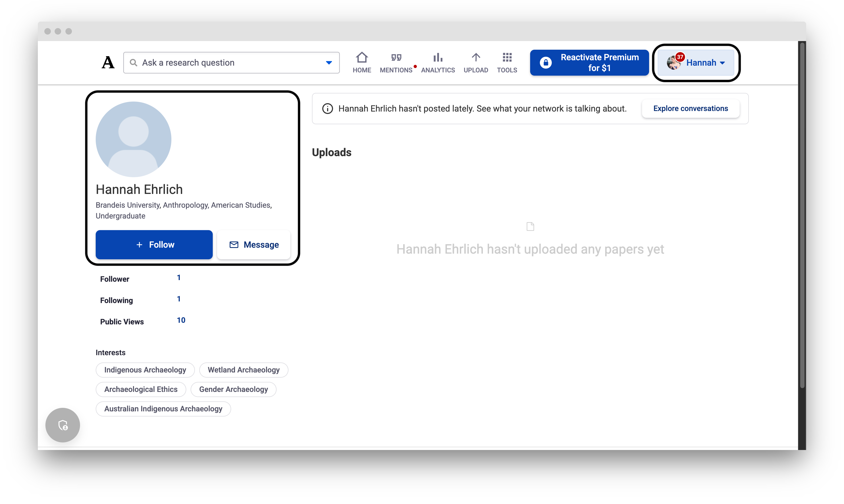Click the lock icon on Reactivate Premium

(x=546, y=62)
